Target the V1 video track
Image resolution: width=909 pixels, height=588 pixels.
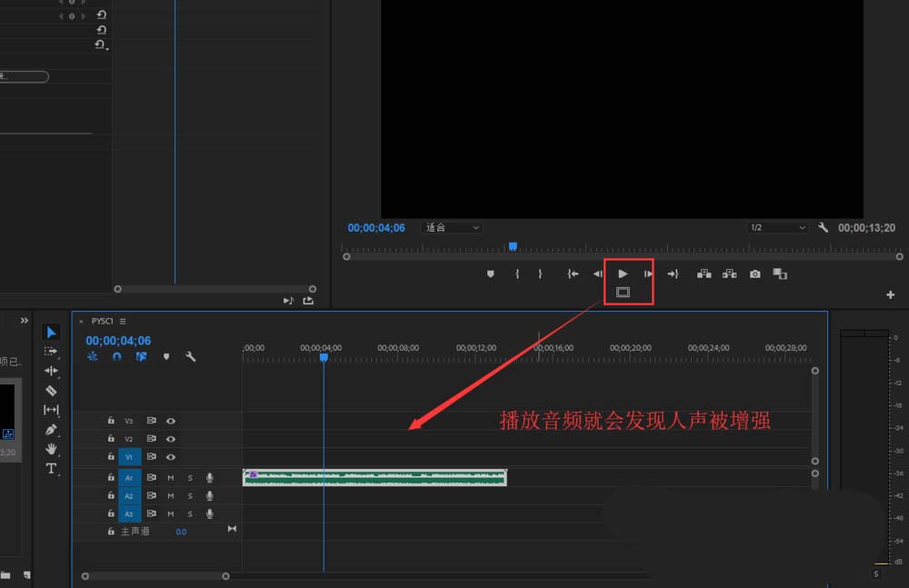[x=129, y=457]
